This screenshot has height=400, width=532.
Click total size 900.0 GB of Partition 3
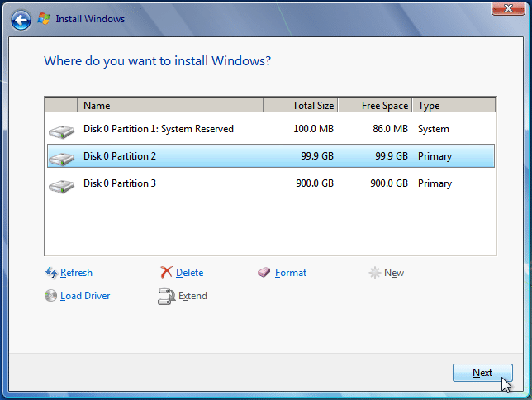coord(315,183)
